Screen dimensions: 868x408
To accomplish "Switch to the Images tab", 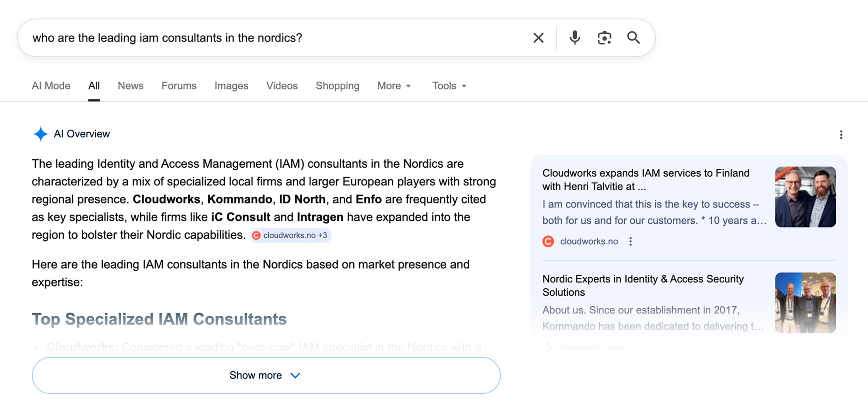I will [x=231, y=86].
